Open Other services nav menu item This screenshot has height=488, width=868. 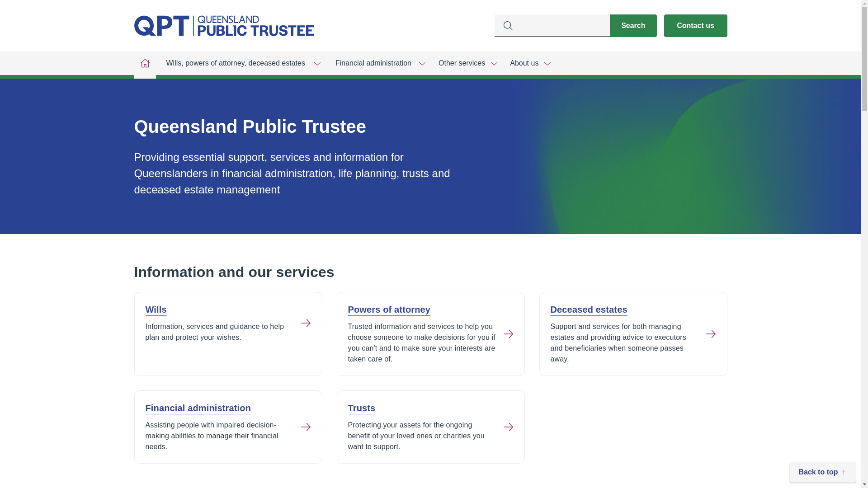(x=462, y=63)
